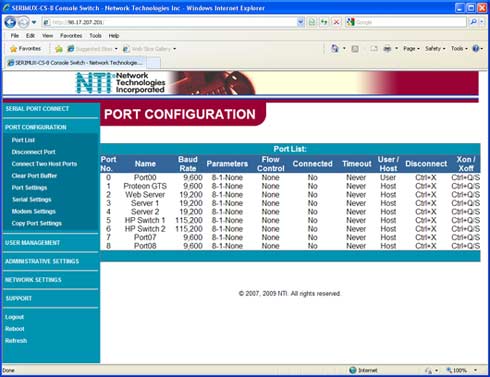
Task: Click the HP Switch 1 port name
Action: [x=145, y=220]
